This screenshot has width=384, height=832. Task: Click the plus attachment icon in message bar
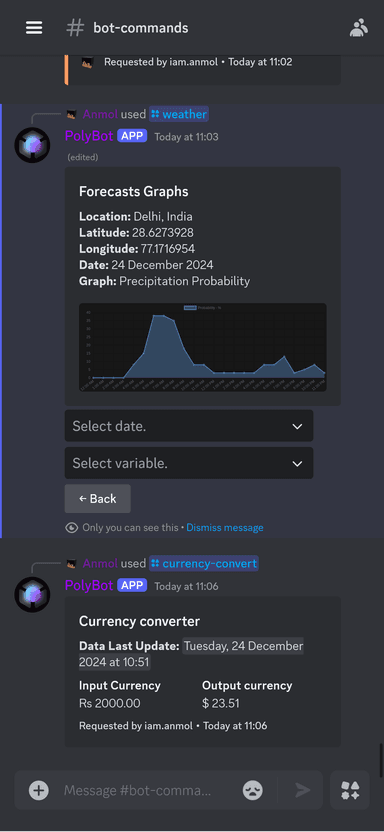(39, 791)
